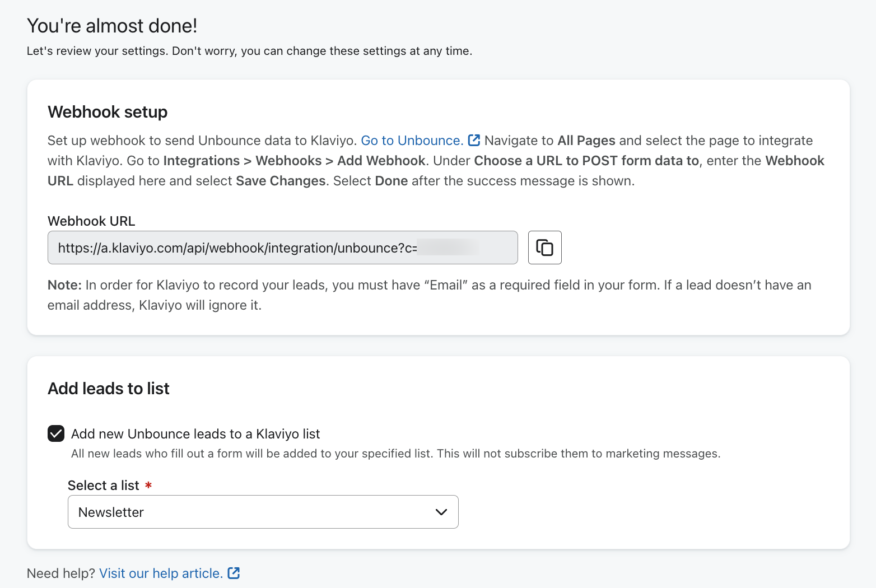Uncheck Add new Unbounce leads checkbox
This screenshot has height=588, width=876.
point(56,433)
